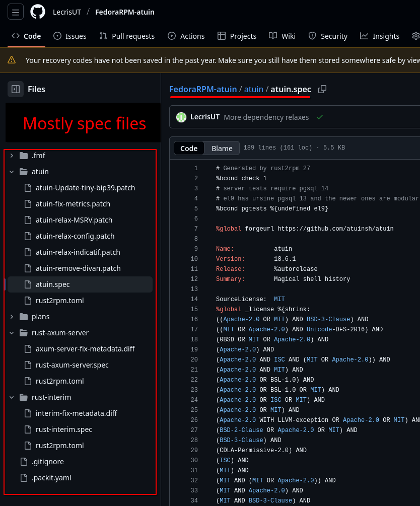Open the Settings gear tab
The height and width of the screenshot is (506, 420).
[416, 36]
